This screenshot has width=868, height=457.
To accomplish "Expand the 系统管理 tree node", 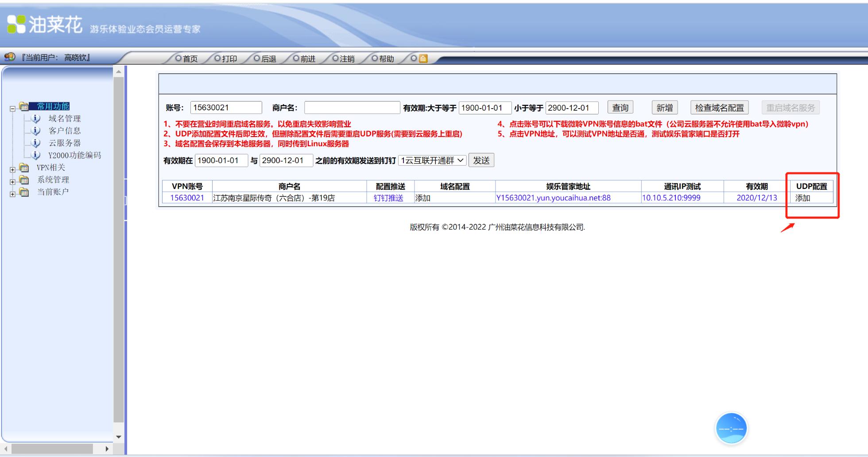I will tap(12, 182).
